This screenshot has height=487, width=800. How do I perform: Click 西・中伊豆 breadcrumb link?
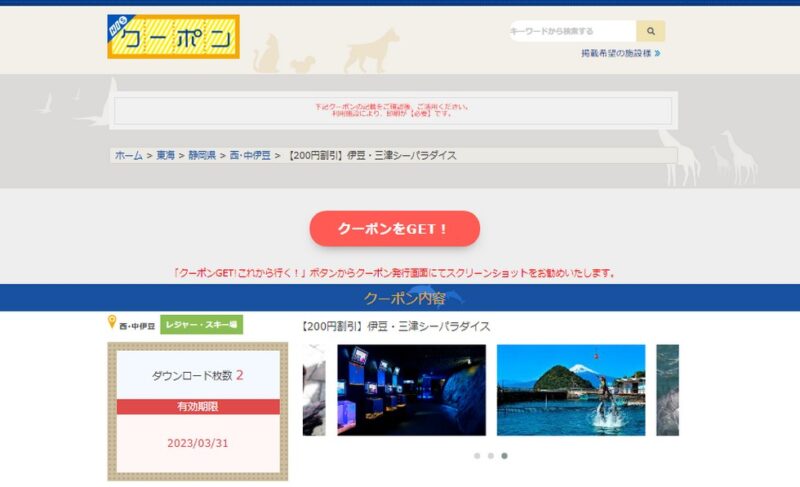(x=249, y=156)
